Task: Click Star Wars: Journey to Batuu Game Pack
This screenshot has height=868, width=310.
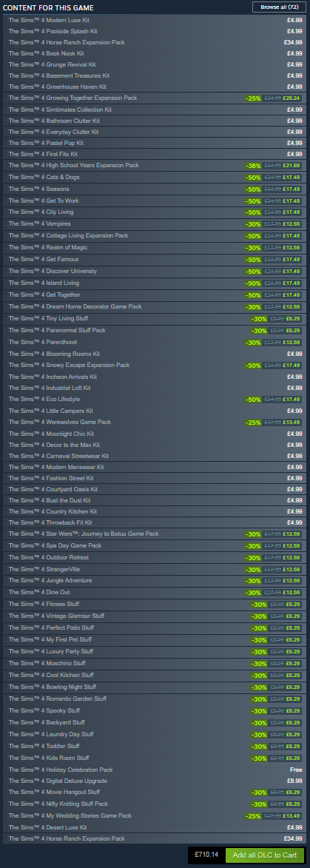Action: point(155,534)
